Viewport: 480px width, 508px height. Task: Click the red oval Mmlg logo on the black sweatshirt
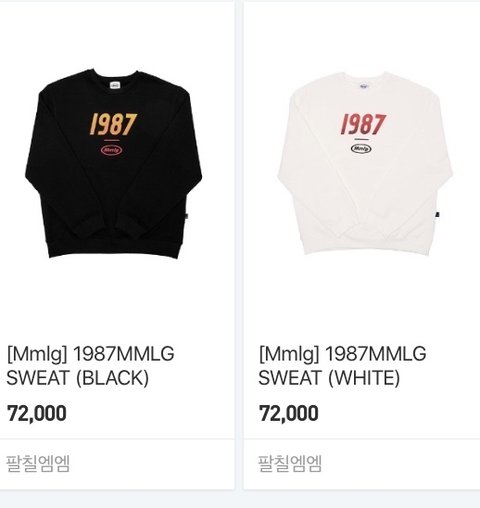coord(111,150)
